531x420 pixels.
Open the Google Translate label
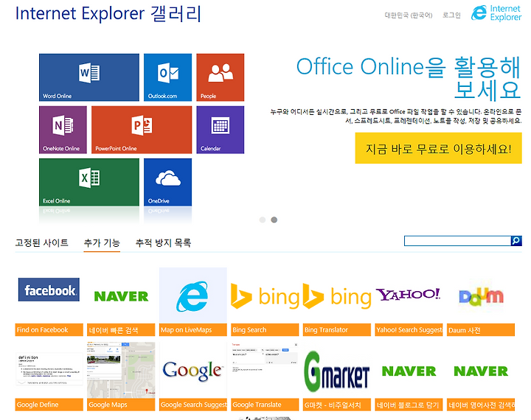[265, 405]
